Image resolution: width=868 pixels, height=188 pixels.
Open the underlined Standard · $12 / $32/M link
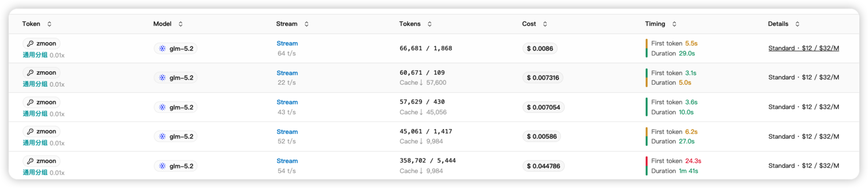tap(803, 48)
